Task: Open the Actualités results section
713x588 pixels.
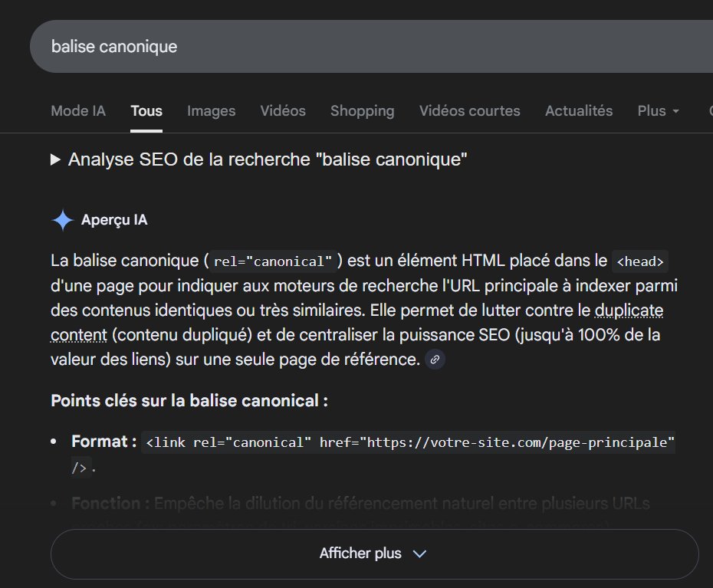Action: [x=579, y=111]
